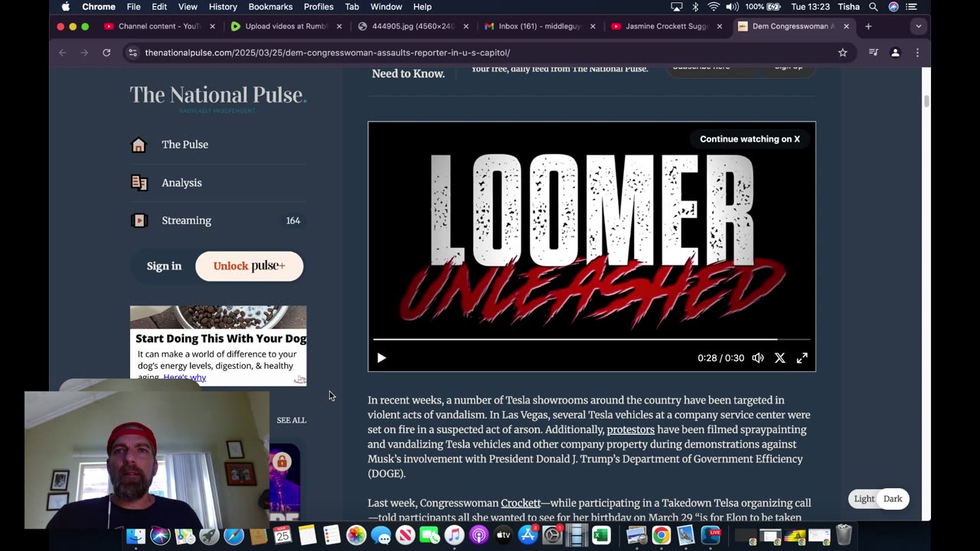This screenshot has height=551, width=980.
Task: Close the Inbox (161) tab
Action: [593, 26]
